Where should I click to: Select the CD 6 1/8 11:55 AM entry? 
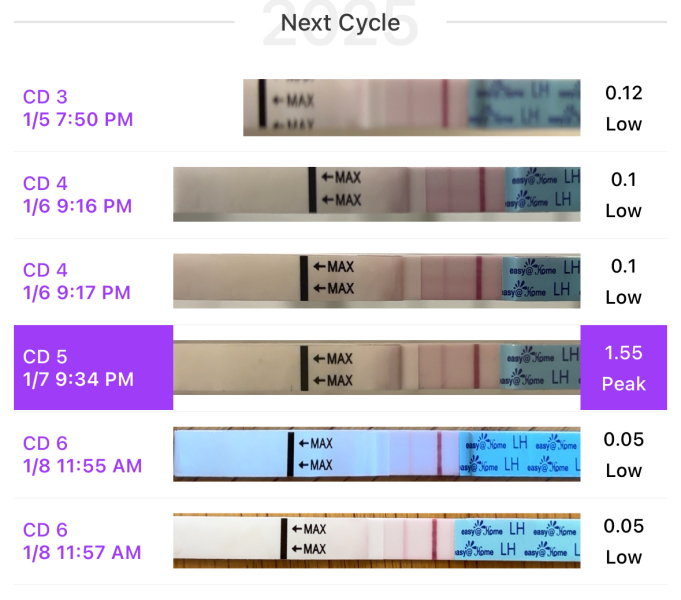tap(83, 454)
